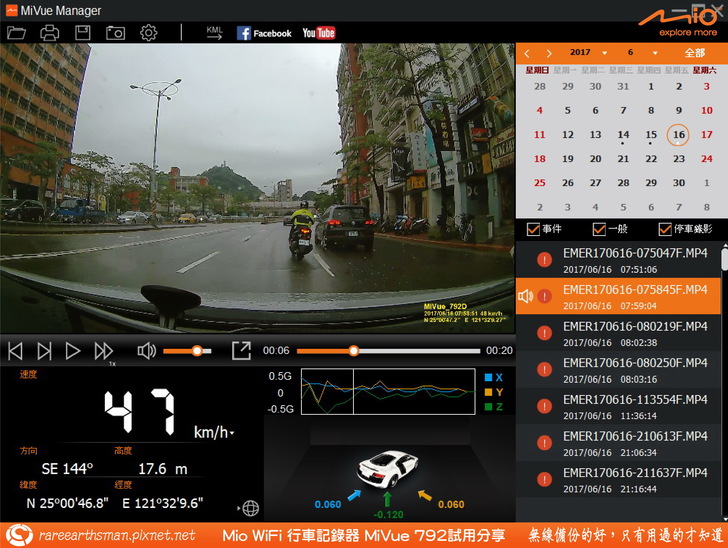Select calendar date 24
Viewport: 728px width, 548px height.
tap(707, 159)
